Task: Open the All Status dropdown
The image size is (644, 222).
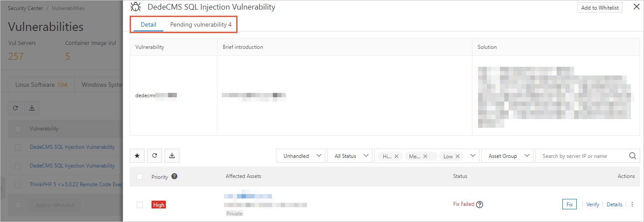Action: [350, 156]
